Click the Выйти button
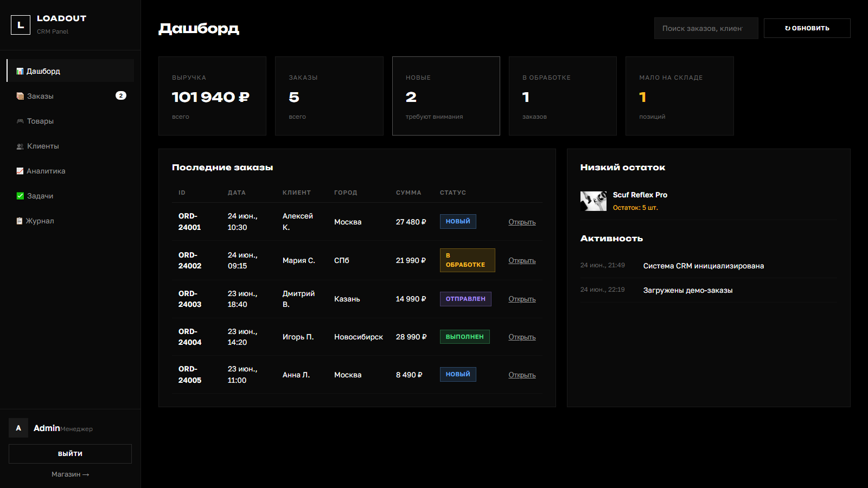The width and height of the screenshot is (868, 488). coord(70,454)
